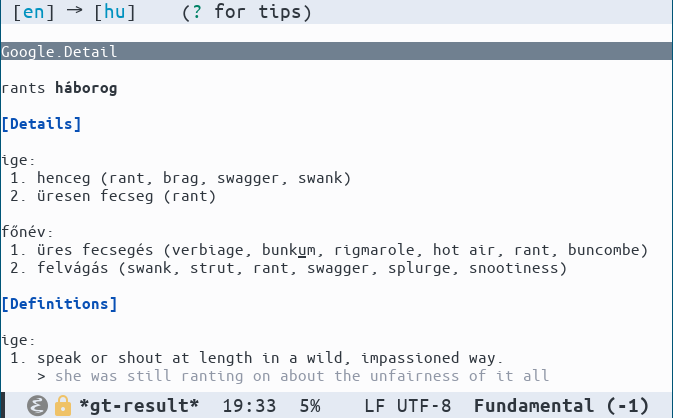This screenshot has width=673, height=418.
Task: Click the word bunkum under the cursor
Action: click(288, 250)
